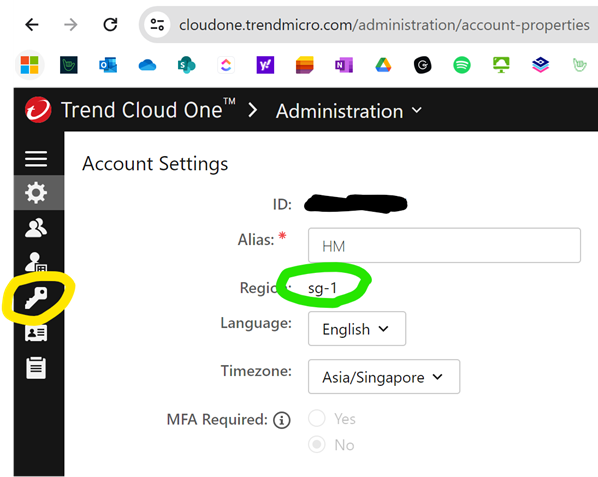598x477 pixels.
Task: Reload the page with the refresh button
Action: [110, 25]
